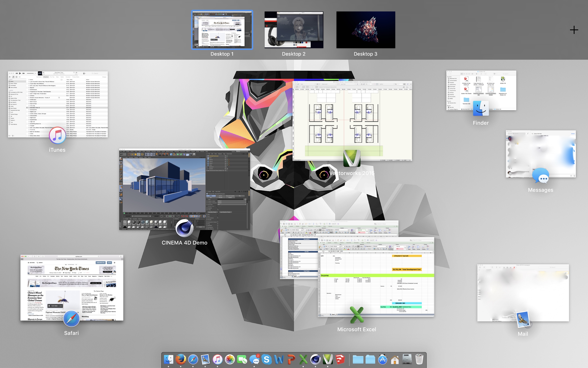Switch to the Desktop 1 space thumbnail
Viewport: 588px width, 368px height.
point(222,30)
